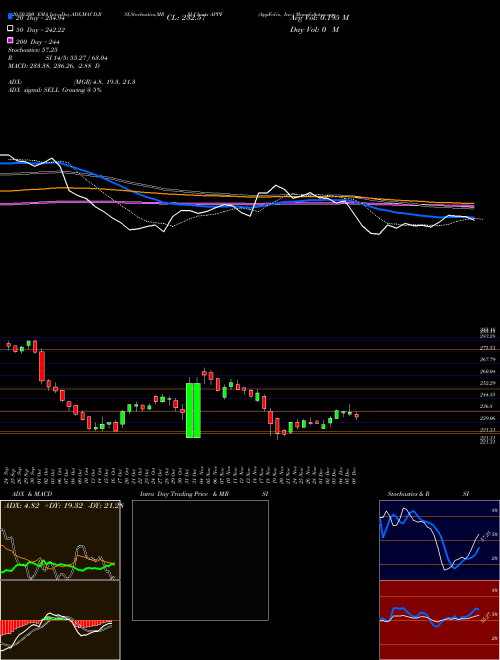The width and height of the screenshot is (500, 660).
Task: Select the '20 Day - 234.94' legend text
Action: (40, 18)
